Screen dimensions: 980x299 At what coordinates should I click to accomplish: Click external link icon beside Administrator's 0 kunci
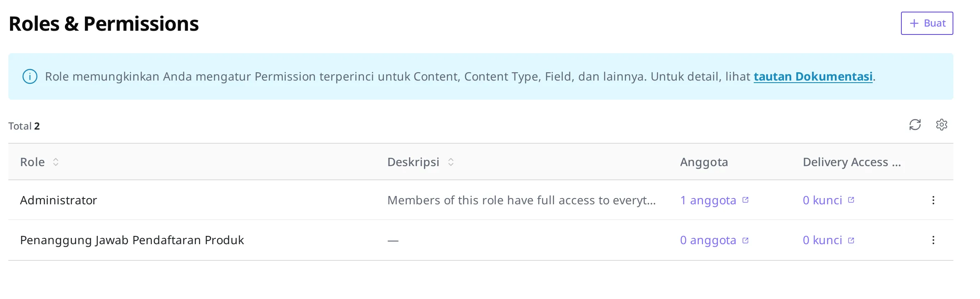pos(851,200)
